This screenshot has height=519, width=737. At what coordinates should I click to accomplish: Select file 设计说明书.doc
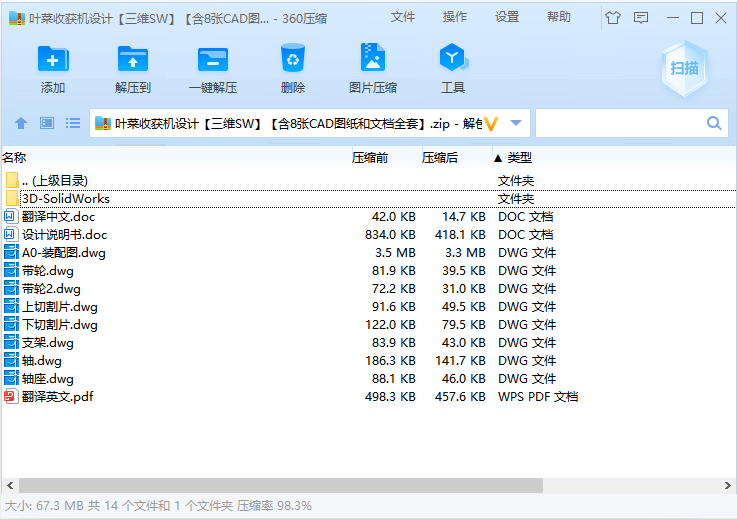[369, 235]
